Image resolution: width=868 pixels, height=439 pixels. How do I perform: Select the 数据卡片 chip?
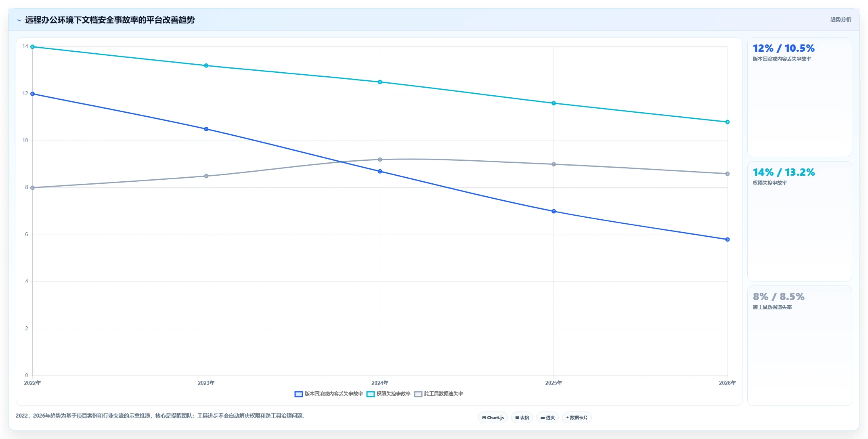click(x=577, y=418)
